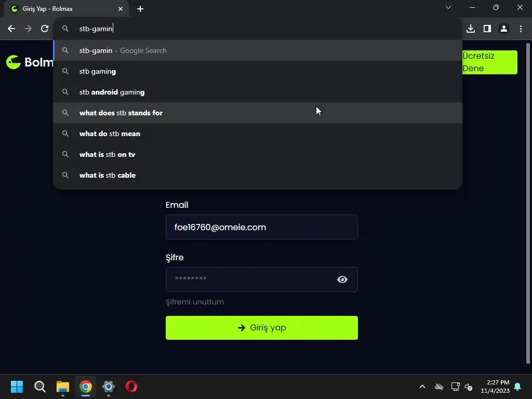Select 'what does stb stands for' suggestion
This screenshot has height=399, width=532.
coord(258,113)
